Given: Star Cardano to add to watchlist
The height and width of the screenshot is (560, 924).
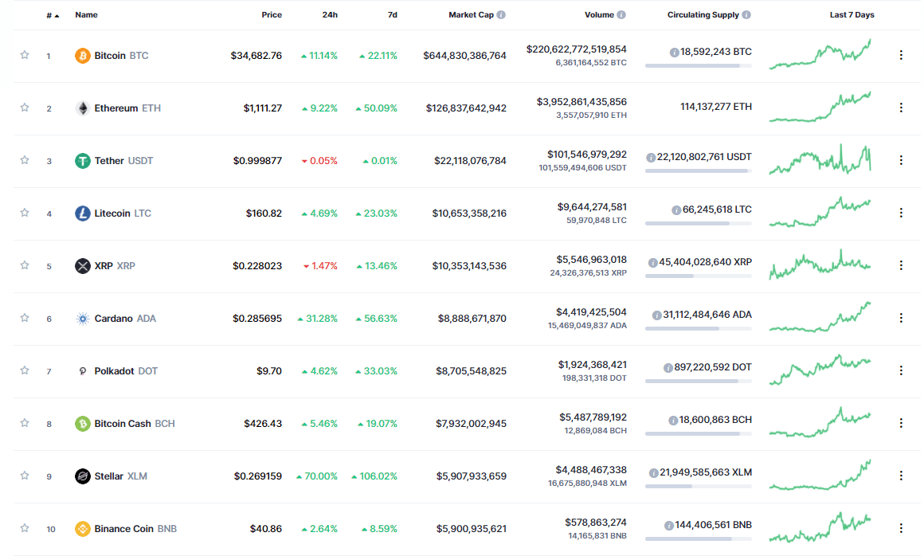Looking at the screenshot, I should [25, 318].
